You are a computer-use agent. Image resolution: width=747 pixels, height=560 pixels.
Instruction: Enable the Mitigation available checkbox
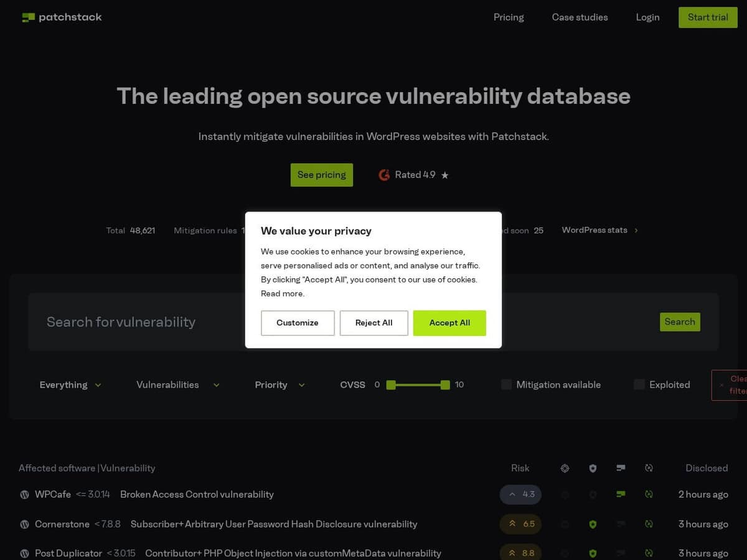pos(506,385)
